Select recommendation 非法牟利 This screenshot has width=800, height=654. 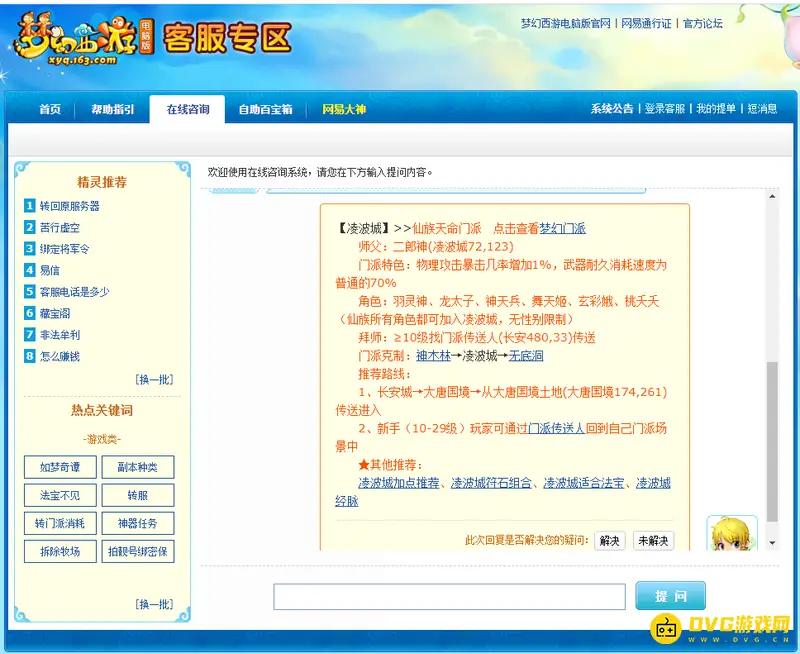60,335
